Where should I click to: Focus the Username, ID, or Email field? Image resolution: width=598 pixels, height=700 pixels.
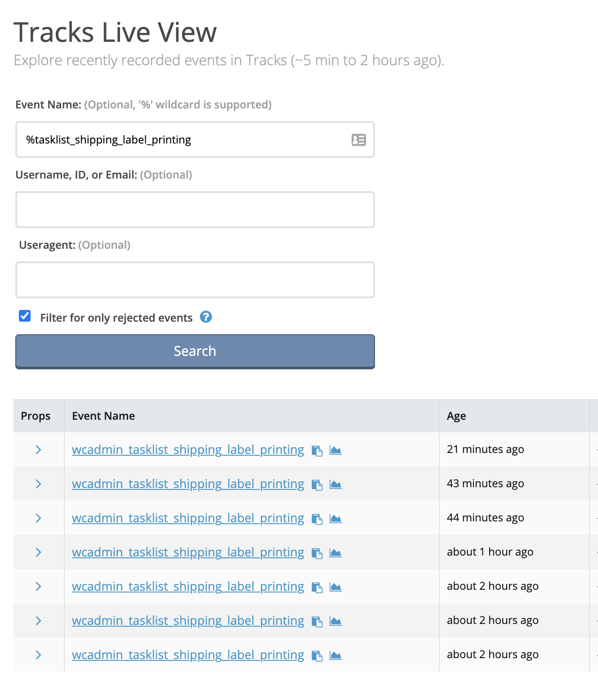(x=195, y=210)
